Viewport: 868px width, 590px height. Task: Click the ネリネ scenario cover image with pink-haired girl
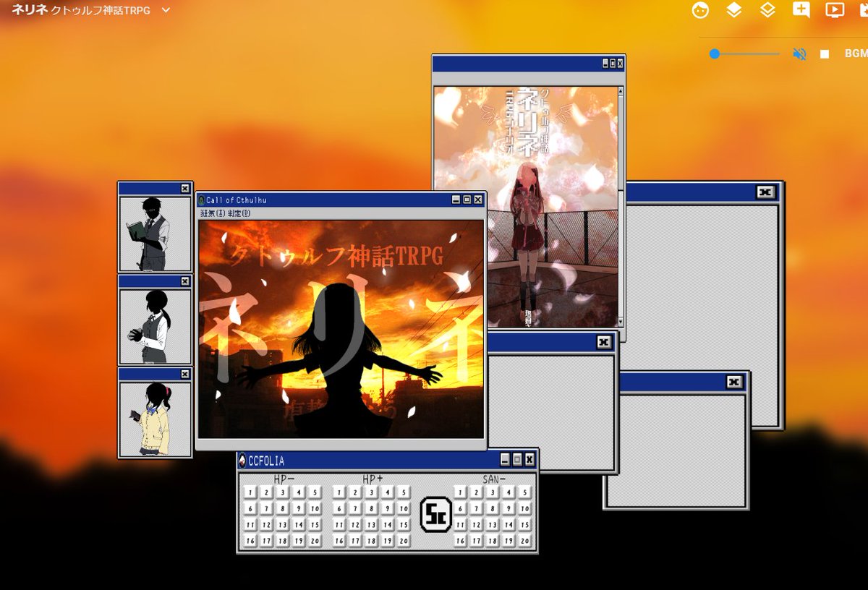click(x=525, y=208)
